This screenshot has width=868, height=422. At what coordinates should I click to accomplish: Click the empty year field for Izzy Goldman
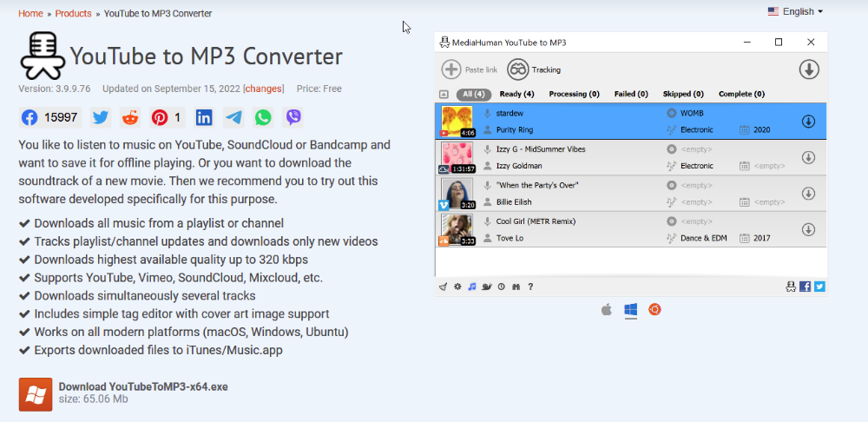click(769, 166)
